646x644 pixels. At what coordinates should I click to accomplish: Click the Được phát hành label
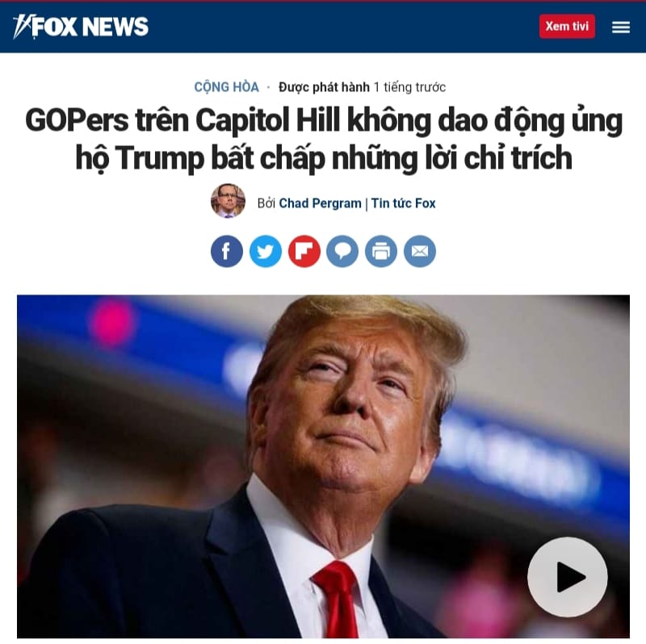tap(324, 87)
